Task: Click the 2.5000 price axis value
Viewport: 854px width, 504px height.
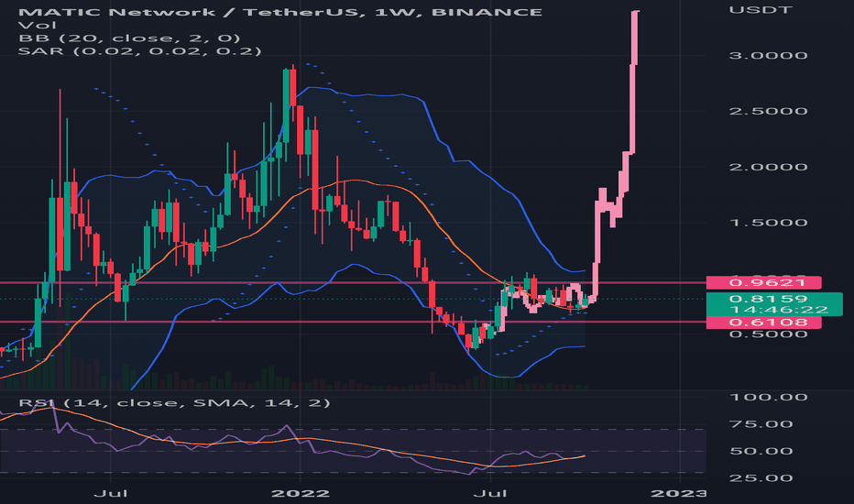Action: 768,111
